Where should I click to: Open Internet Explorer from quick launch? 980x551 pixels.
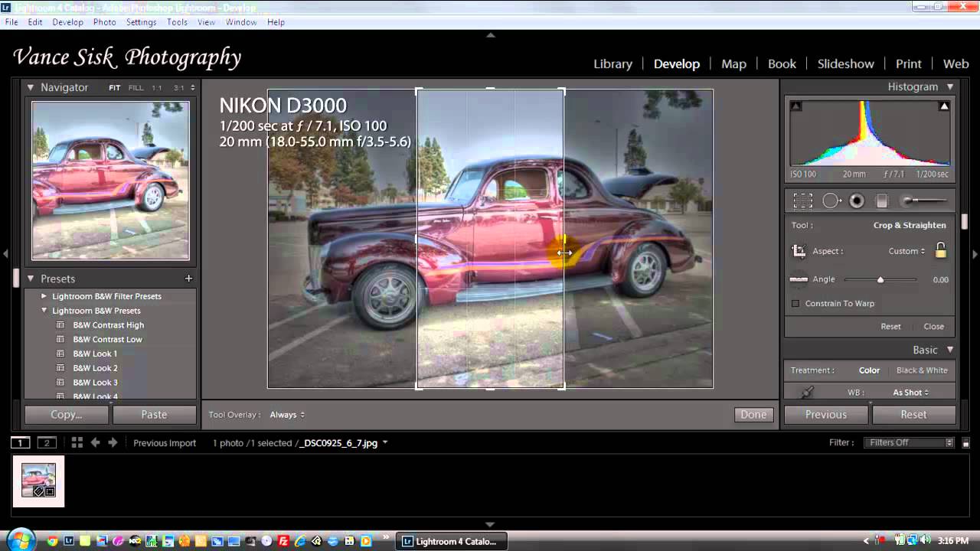coord(299,541)
